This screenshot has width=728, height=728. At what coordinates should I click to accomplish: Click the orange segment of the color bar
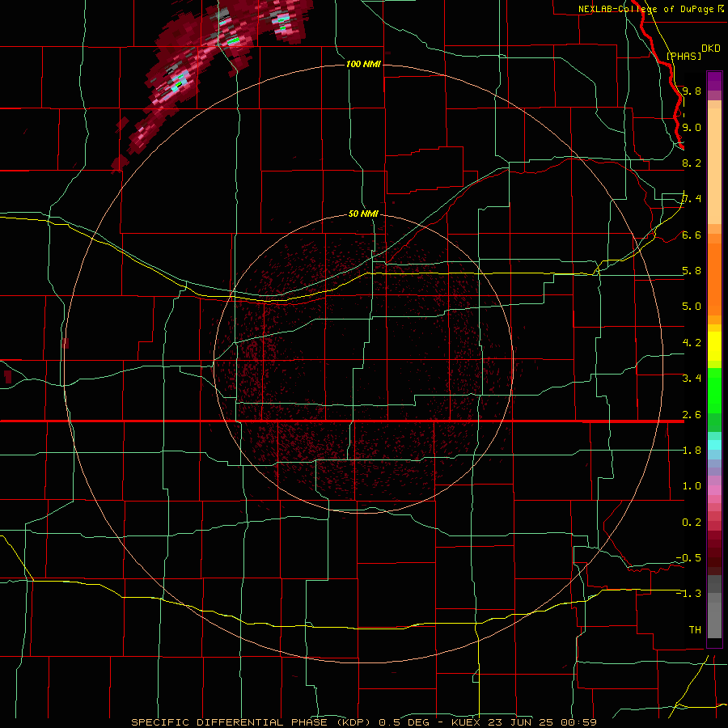pyautogui.click(x=714, y=278)
